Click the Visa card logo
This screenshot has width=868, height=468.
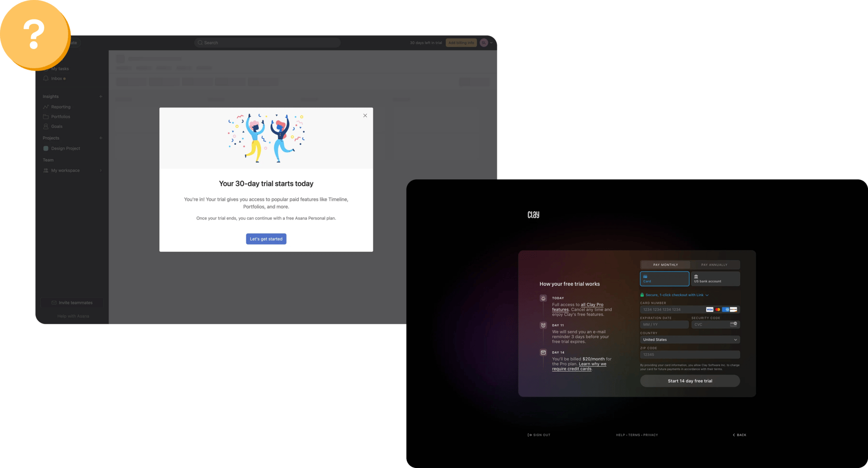709,309
